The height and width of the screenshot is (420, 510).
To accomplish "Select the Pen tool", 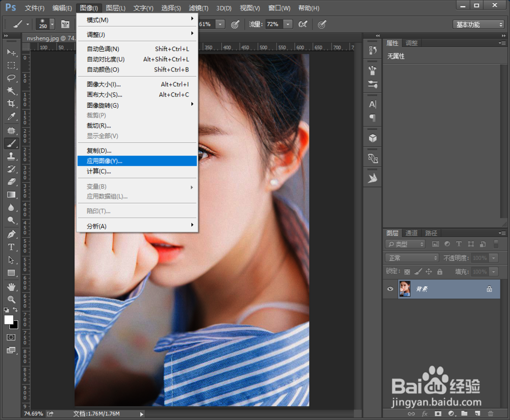I will (11, 234).
